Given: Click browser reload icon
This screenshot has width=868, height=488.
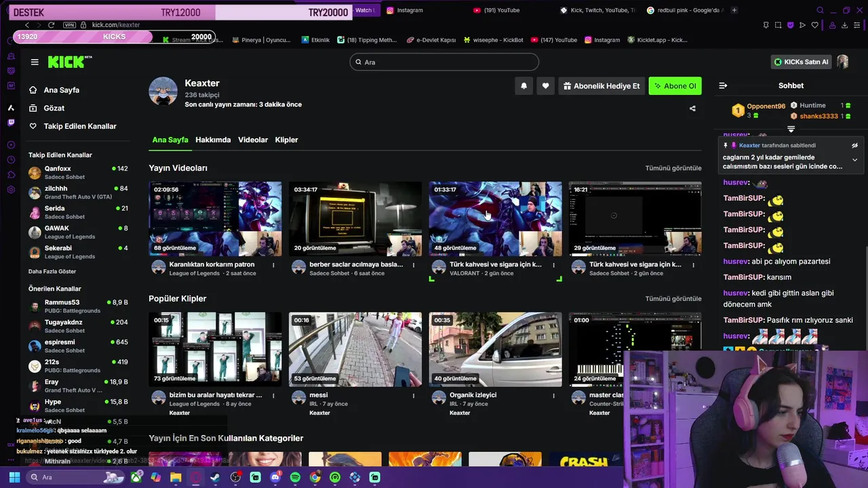Looking at the screenshot, I should point(51,24).
